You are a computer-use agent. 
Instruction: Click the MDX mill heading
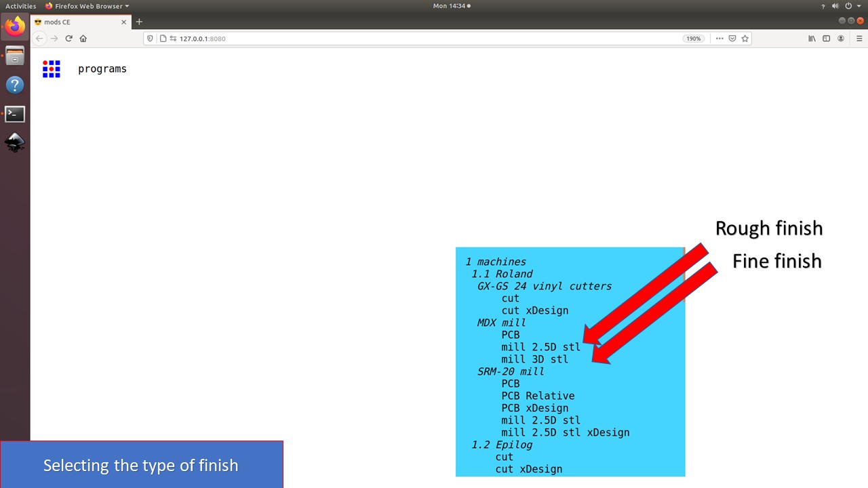(x=502, y=323)
